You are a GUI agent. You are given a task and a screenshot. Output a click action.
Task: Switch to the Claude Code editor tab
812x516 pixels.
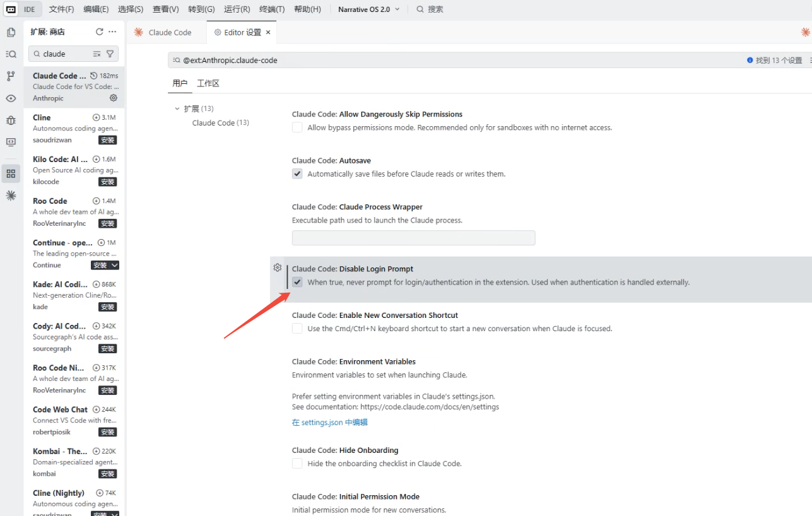pyautogui.click(x=167, y=32)
